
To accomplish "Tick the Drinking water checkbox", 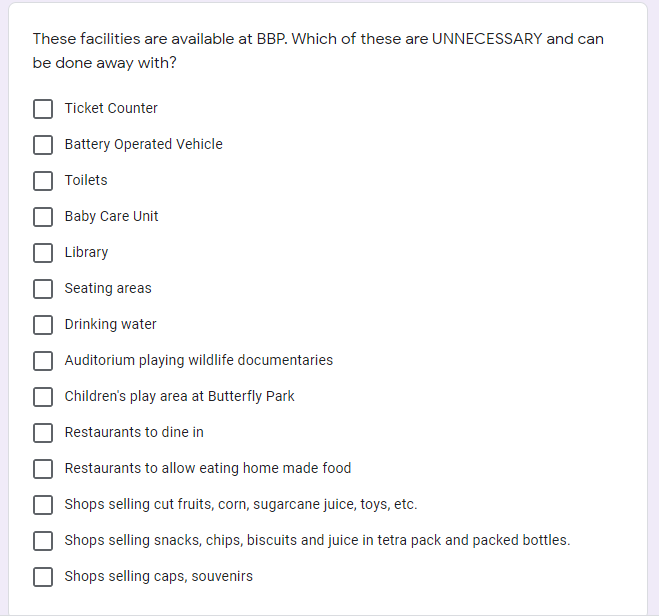I will [x=43, y=324].
